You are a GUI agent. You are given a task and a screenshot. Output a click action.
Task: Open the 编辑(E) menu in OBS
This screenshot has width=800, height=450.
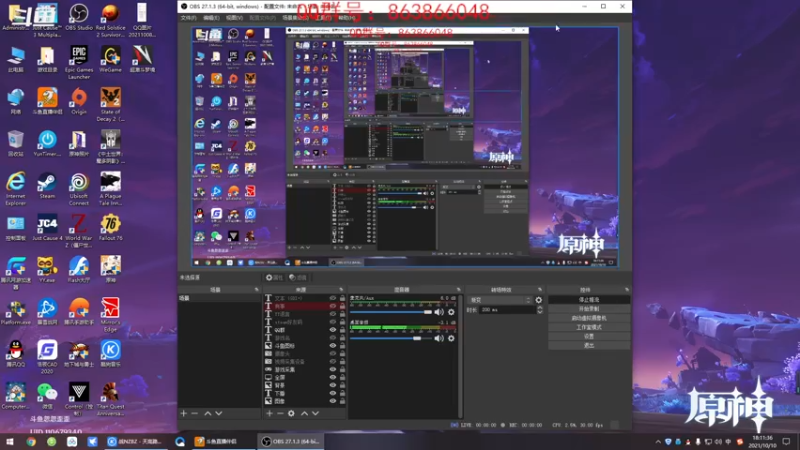click(211, 18)
